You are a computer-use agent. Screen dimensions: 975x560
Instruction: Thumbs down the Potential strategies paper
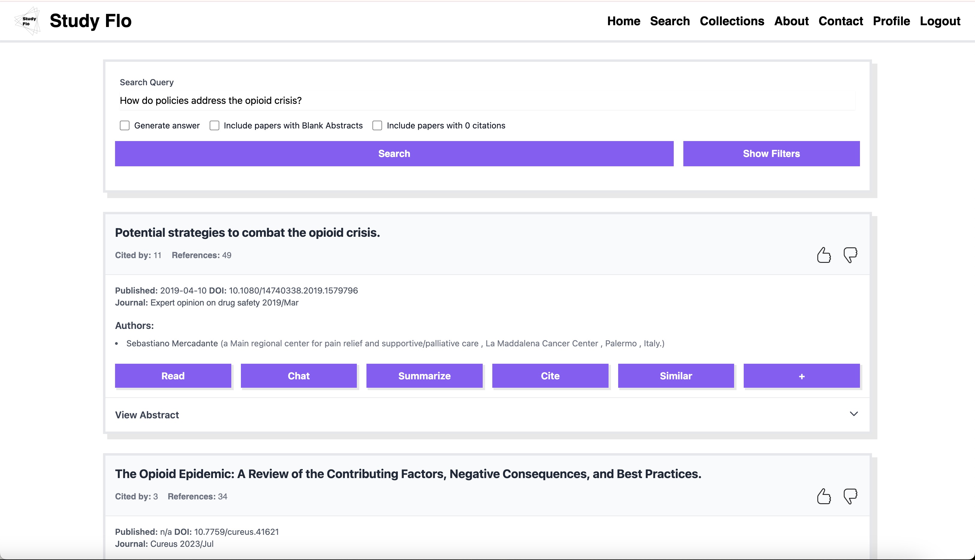click(x=850, y=255)
